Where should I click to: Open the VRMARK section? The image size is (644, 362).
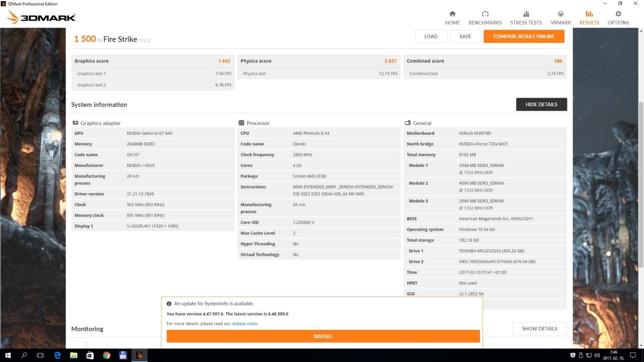(560, 18)
